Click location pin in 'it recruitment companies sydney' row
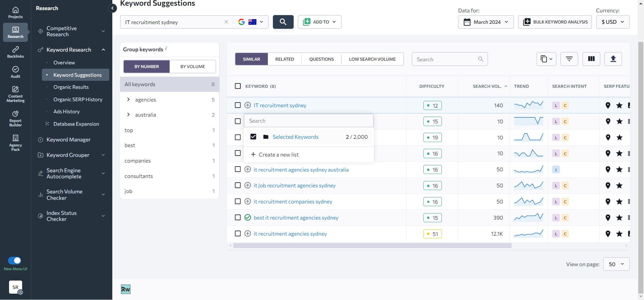Viewport: 644px width, 300px height. (x=608, y=201)
